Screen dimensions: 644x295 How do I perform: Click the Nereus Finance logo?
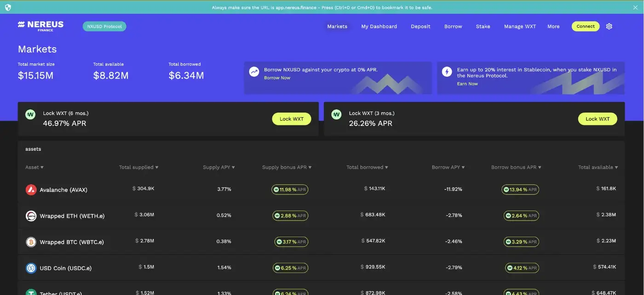click(40, 26)
